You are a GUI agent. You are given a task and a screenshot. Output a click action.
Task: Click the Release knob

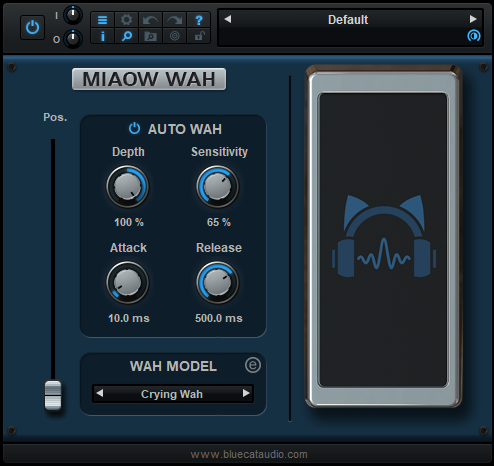coord(217,282)
